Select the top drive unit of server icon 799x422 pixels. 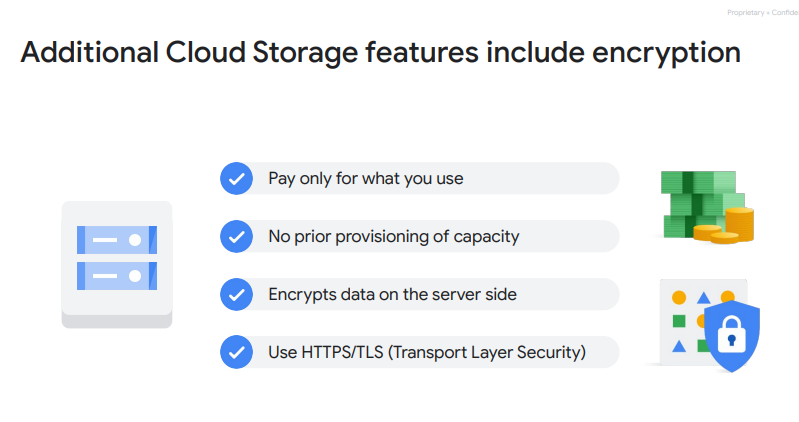(117, 240)
